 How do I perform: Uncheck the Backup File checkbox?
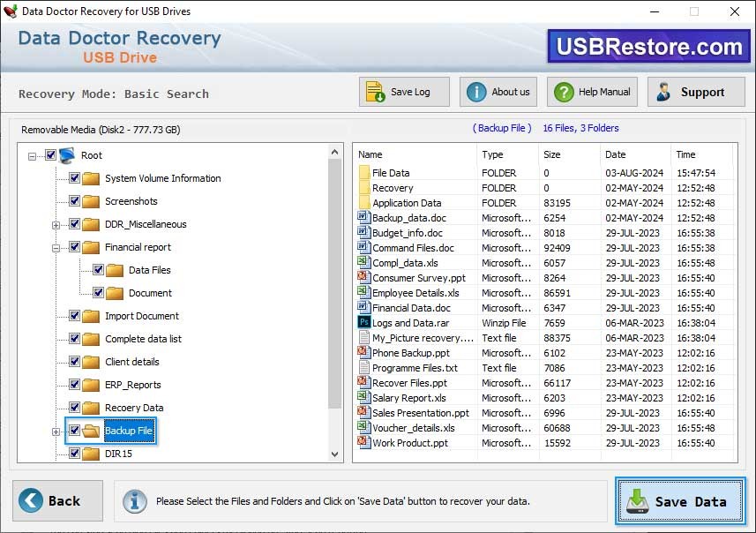tap(76, 431)
